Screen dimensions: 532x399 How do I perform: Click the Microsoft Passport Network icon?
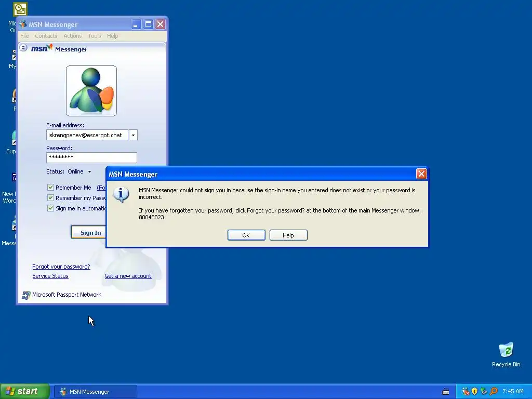tap(26, 295)
